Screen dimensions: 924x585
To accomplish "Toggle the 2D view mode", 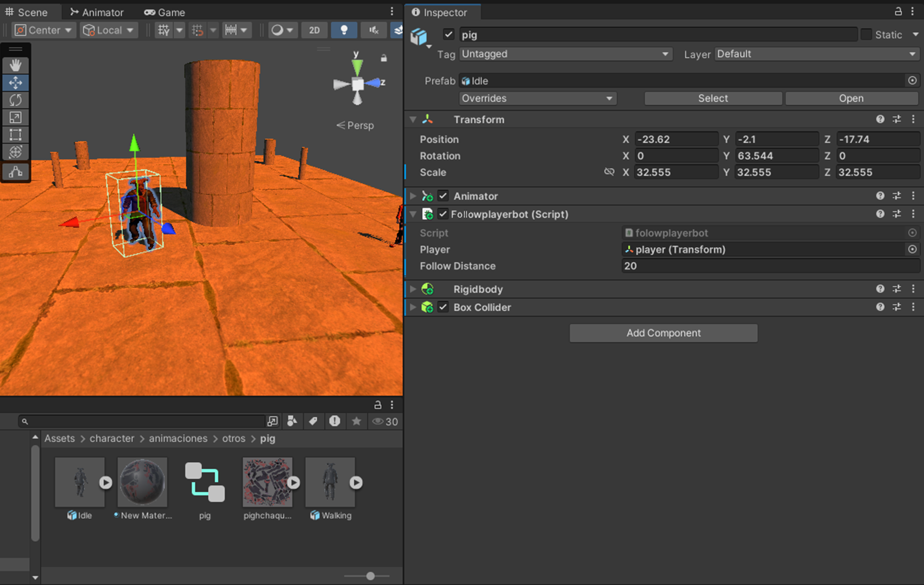I will point(314,30).
